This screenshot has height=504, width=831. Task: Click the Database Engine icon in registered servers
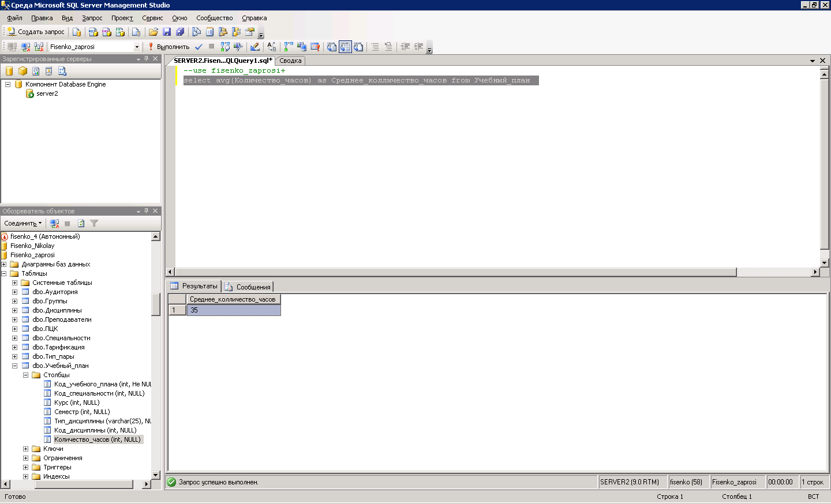coord(9,71)
